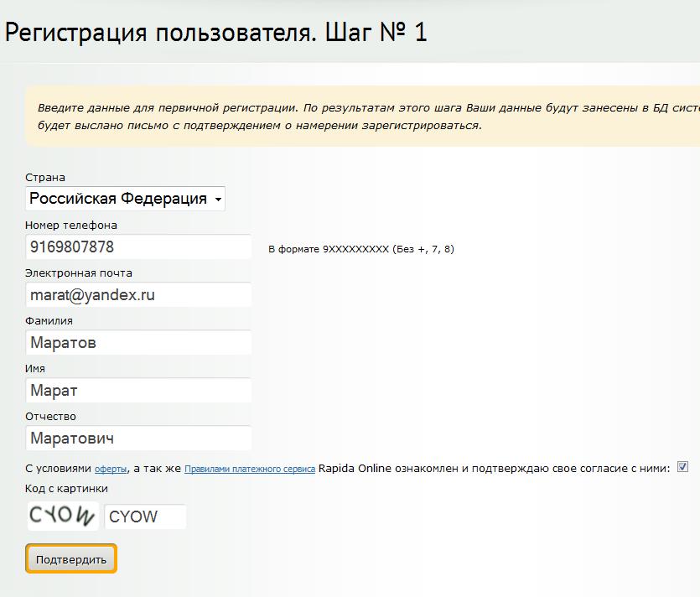The image size is (700, 597).
Task: Click the Фамилия field containing Маратов
Action: 138,343
